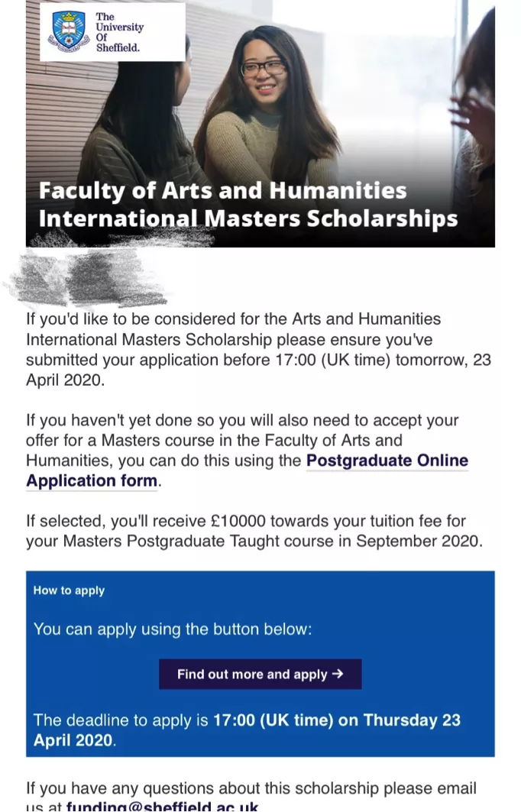Click the International Masters Scholarships heading line

point(248,218)
